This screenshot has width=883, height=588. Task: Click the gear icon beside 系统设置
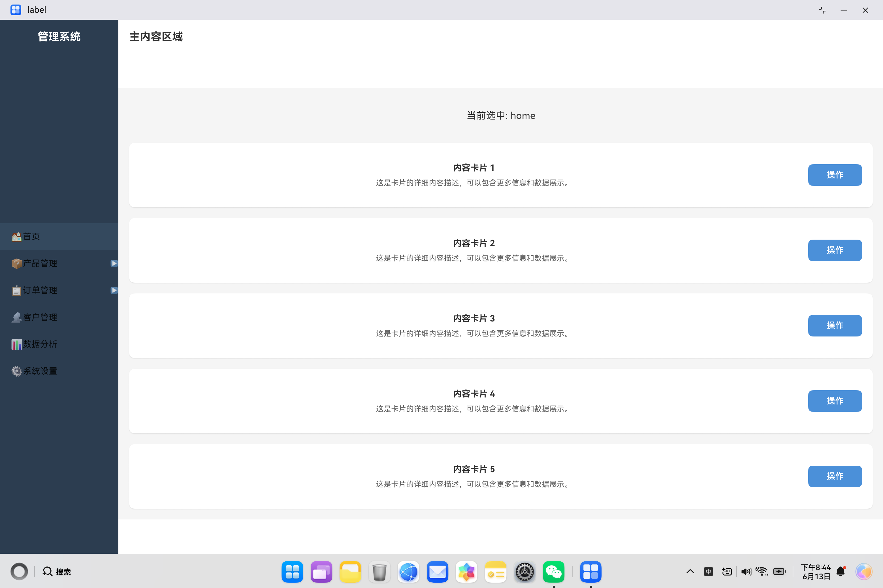16,371
